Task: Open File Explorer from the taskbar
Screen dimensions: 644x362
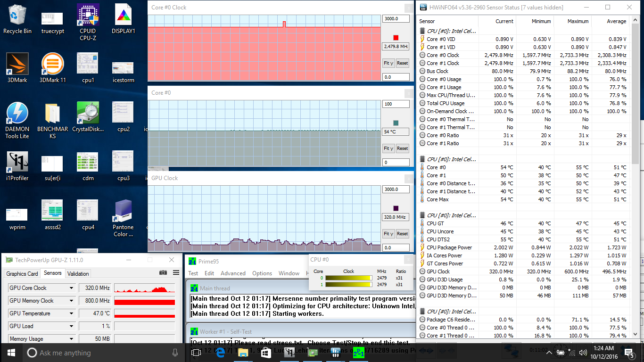Action: pyautogui.click(x=243, y=353)
